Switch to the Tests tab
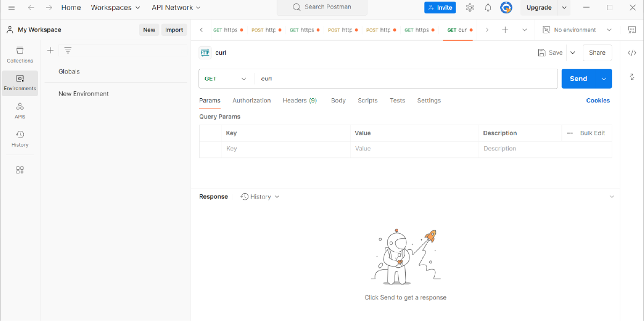644x321 pixels. [x=397, y=100]
